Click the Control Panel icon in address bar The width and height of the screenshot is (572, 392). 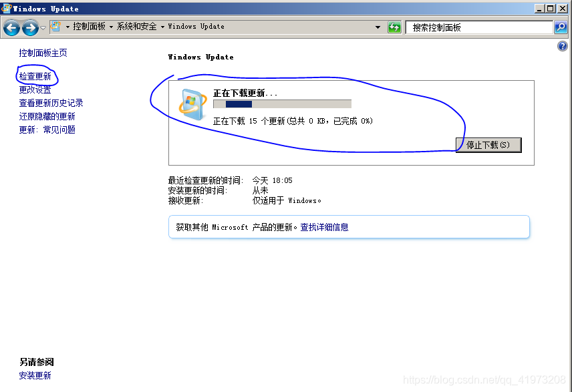pos(56,26)
